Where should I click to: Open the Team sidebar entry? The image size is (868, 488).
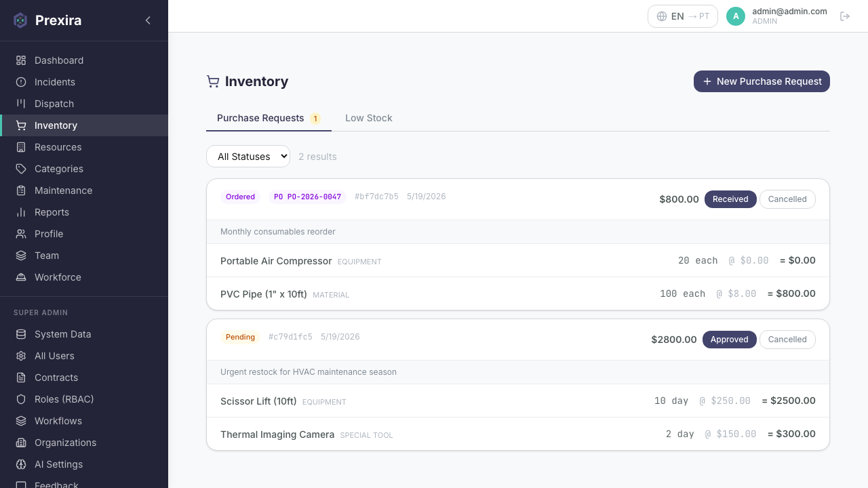tap(84, 256)
